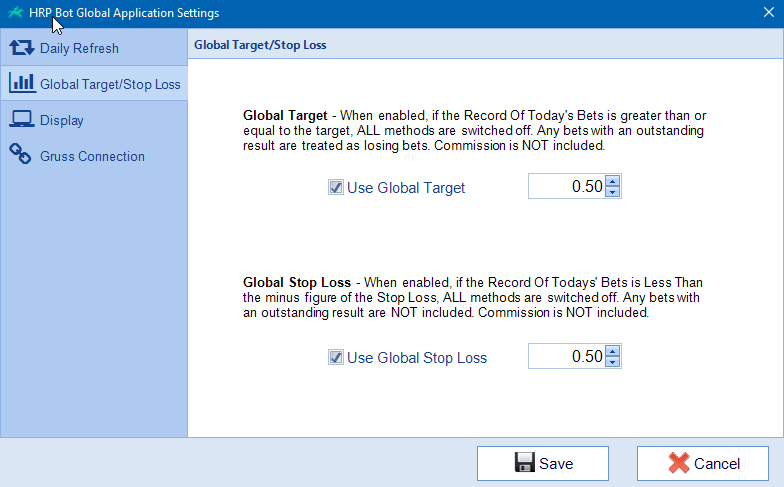Viewport: 784px width, 487px height.
Task: Click the Global Target/Stop Loss bar chart icon
Action: tap(22, 84)
